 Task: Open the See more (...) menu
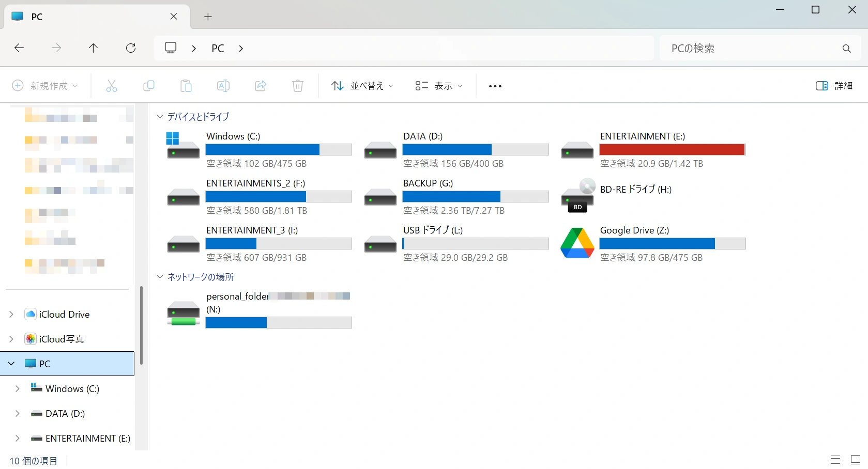(495, 86)
